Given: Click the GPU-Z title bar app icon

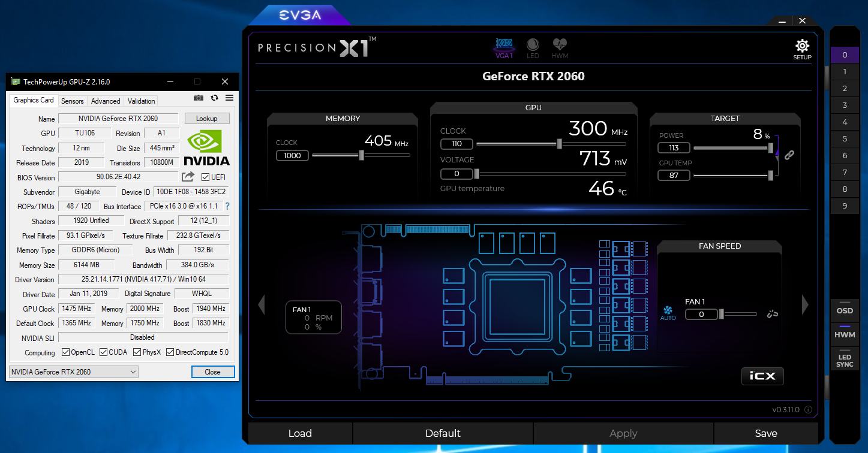Looking at the screenshot, I should [x=15, y=81].
